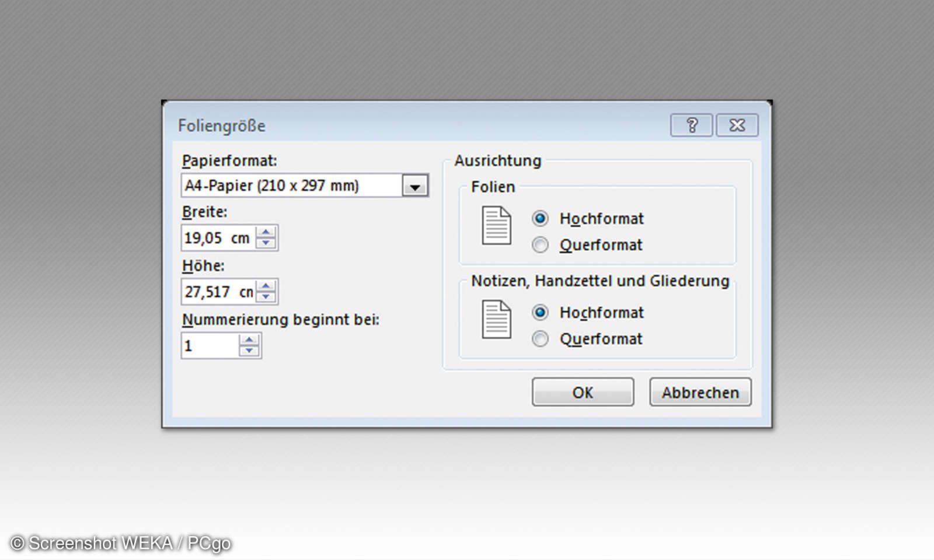
Task: Click the Höhe height input field
Action: click(218, 292)
